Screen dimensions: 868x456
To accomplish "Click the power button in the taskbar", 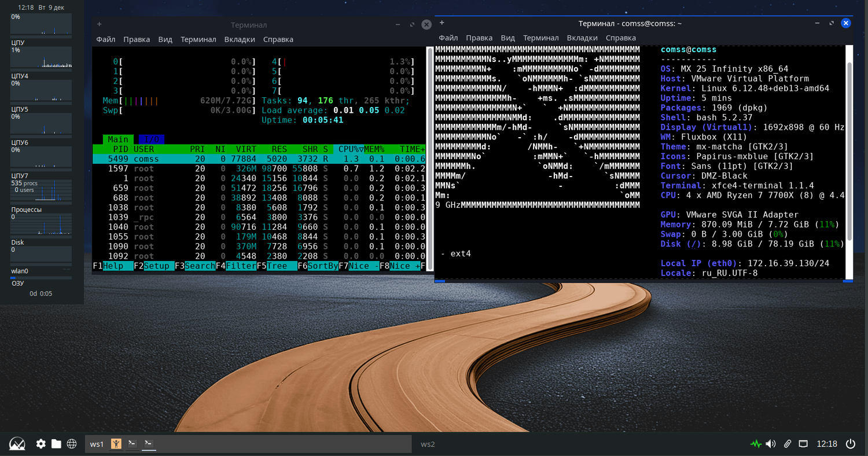I will (x=850, y=444).
